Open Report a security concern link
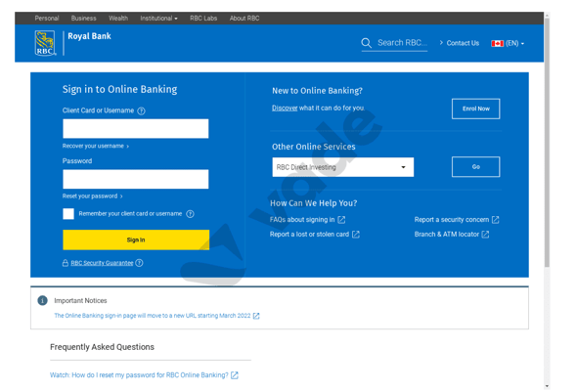577x392 pixels. point(452,220)
